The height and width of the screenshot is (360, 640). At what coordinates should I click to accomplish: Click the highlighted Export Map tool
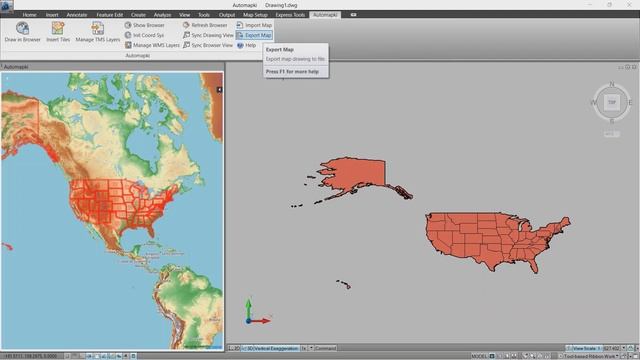254,35
